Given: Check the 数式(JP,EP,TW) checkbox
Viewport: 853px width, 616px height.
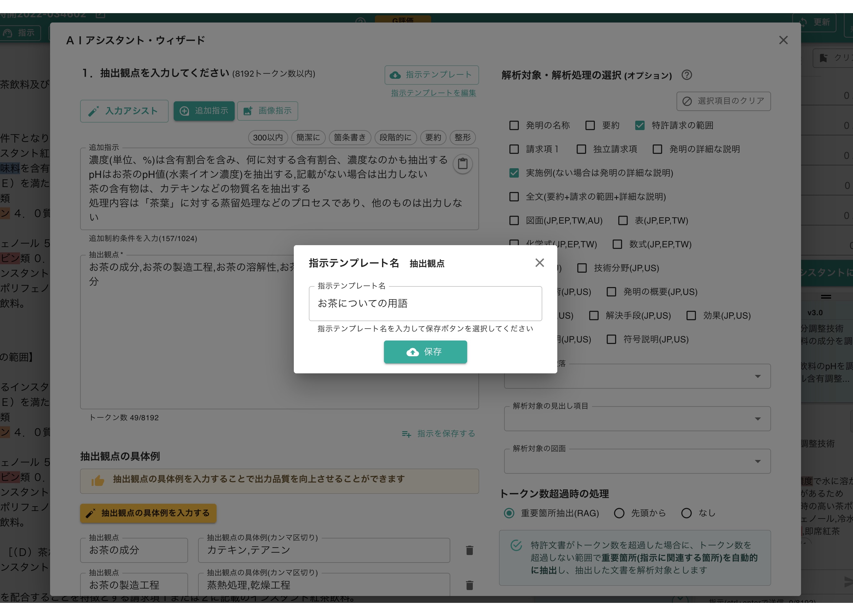Looking at the screenshot, I should pyautogui.click(x=617, y=244).
